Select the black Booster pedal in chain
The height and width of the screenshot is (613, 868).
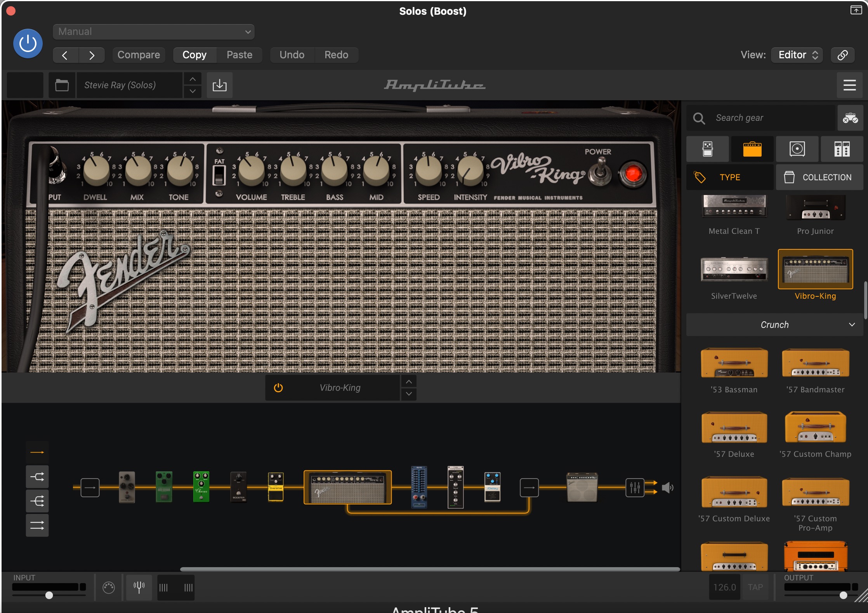[238, 487]
